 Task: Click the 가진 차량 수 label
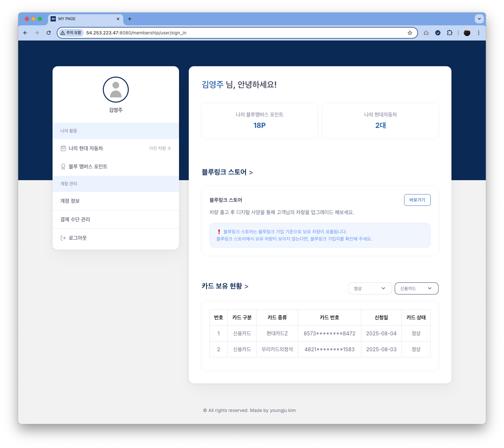point(160,148)
